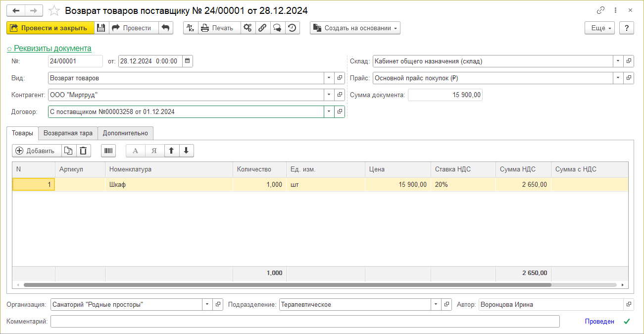Expand the Склад dropdown list
The height and width of the screenshot is (334, 644).
(x=618, y=61)
